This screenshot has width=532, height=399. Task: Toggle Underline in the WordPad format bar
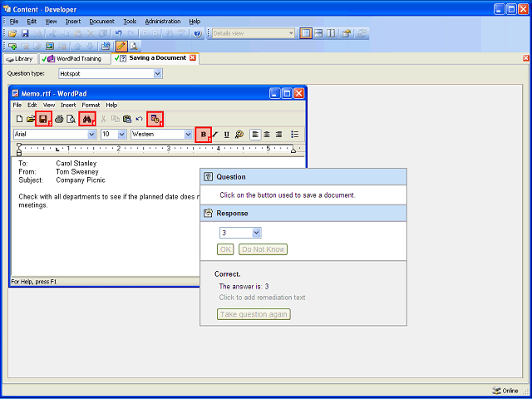[x=227, y=135]
